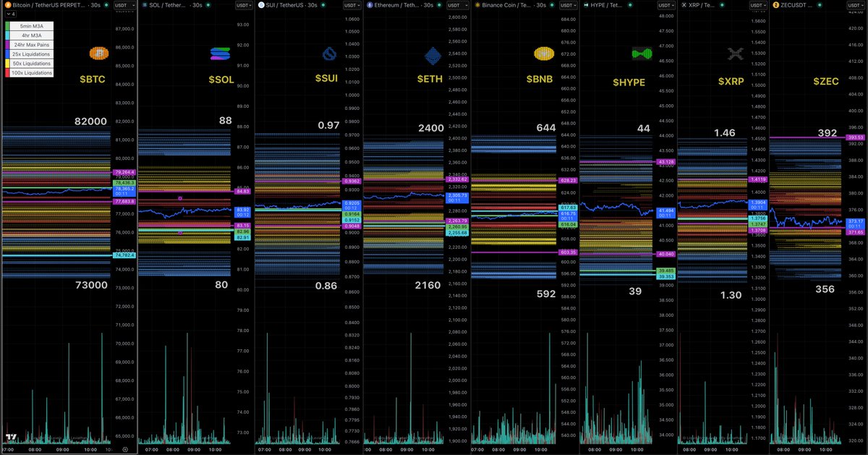Click the 393.53 purple price label on ZEC axis
868x455 pixels.
[x=856, y=137]
